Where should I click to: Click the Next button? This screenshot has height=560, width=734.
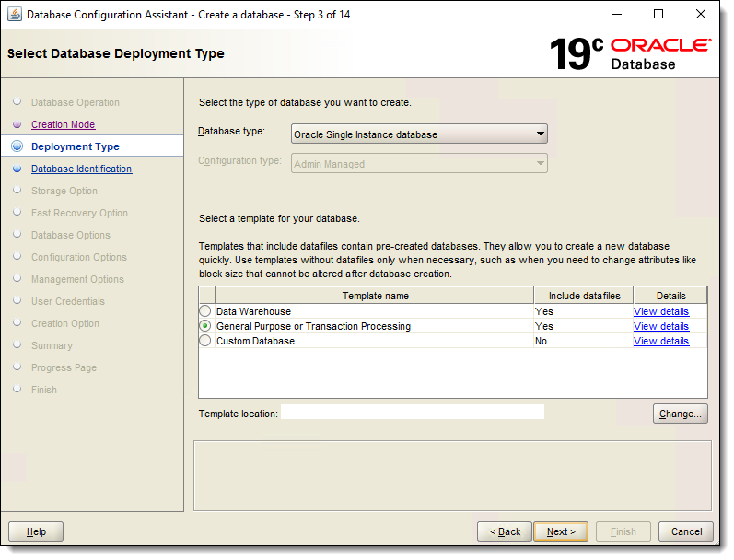pyautogui.click(x=561, y=531)
